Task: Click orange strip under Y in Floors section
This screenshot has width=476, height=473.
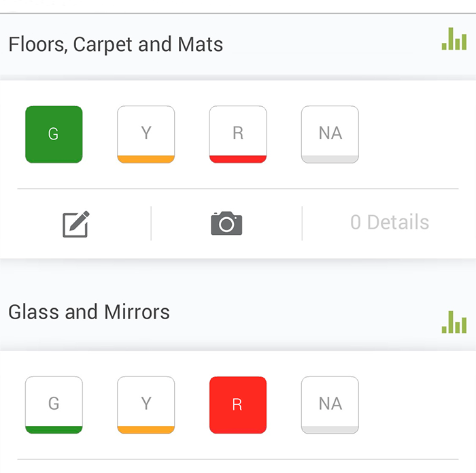Action: (146, 159)
